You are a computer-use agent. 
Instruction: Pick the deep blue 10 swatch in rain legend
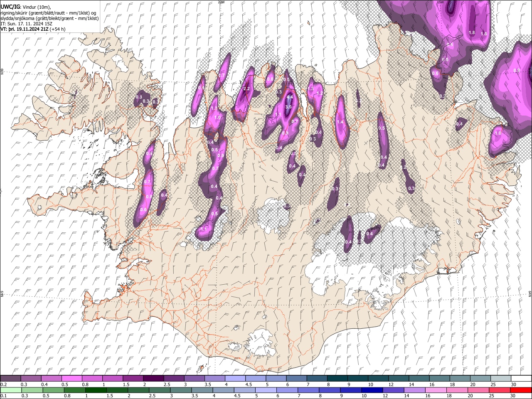pyautogui.click(x=372, y=390)
